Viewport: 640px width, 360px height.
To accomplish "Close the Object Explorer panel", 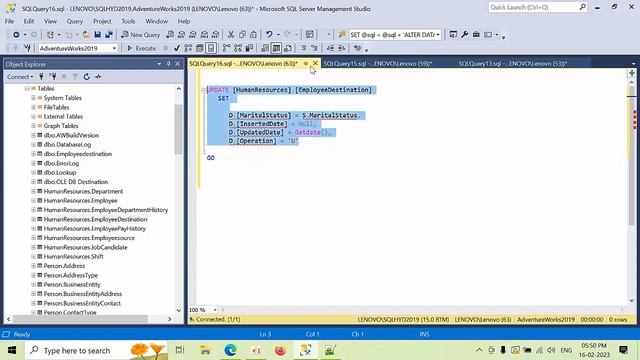I will (x=178, y=64).
